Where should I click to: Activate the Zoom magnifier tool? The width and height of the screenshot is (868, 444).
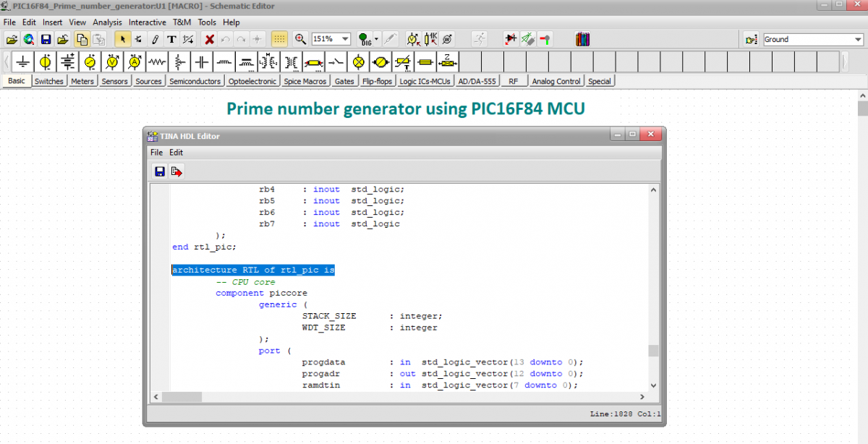tap(299, 38)
